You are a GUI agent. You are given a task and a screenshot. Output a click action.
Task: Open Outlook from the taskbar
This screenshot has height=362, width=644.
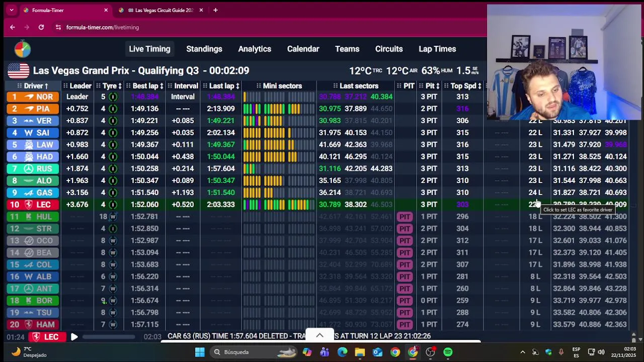pos(377,352)
